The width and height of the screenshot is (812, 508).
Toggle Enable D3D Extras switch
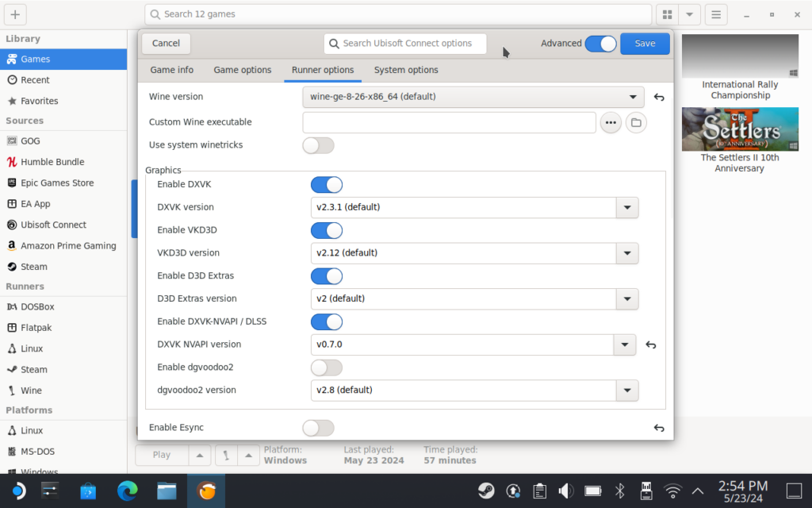tap(326, 275)
